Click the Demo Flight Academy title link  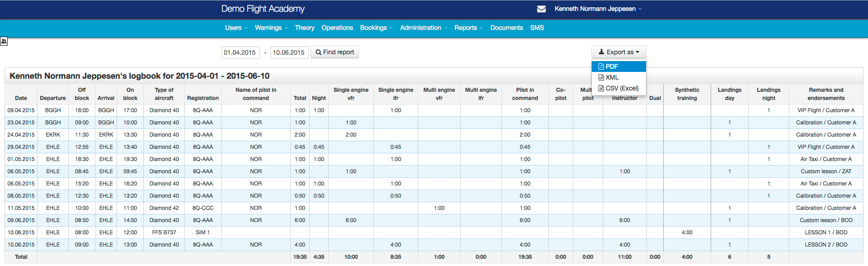pyautogui.click(x=263, y=9)
